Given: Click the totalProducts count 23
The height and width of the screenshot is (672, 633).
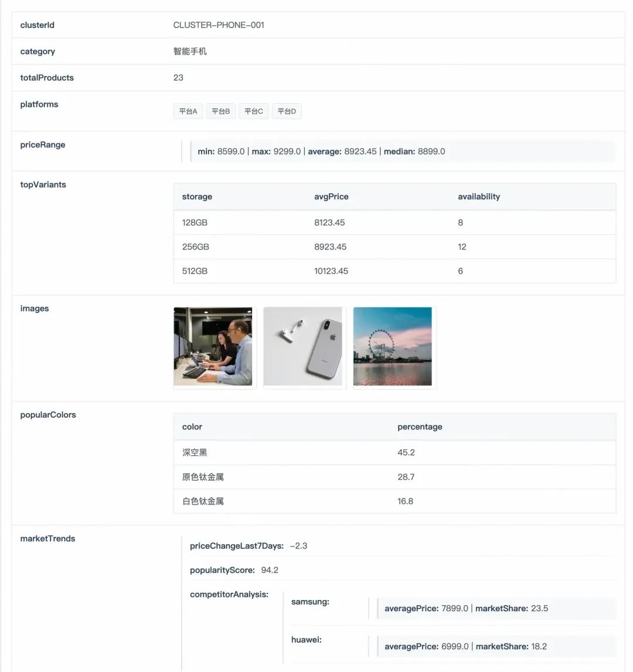Looking at the screenshot, I should tap(178, 77).
